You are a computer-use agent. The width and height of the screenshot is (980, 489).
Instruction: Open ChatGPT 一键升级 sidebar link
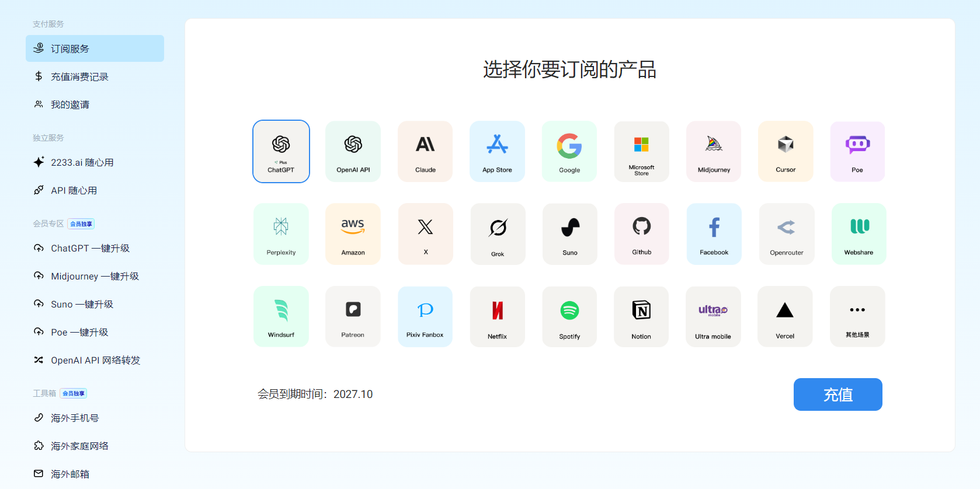coord(90,249)
